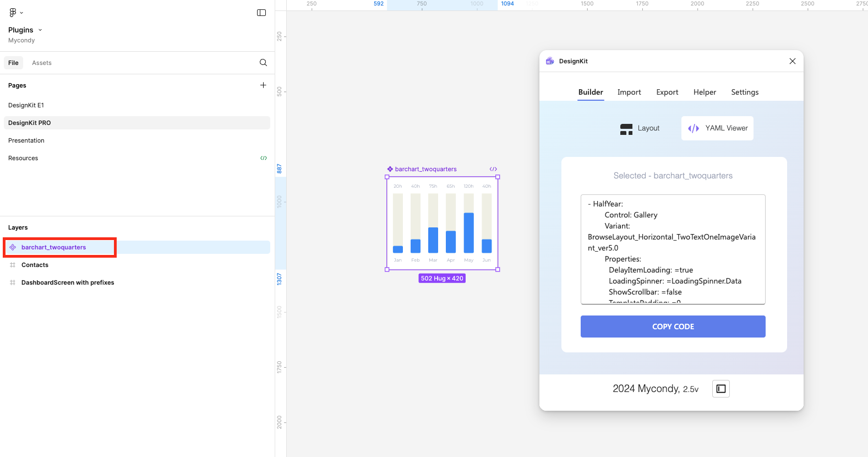Click the panel toggle icon beside 2024 Mycondy

click(x=721, y=389)
